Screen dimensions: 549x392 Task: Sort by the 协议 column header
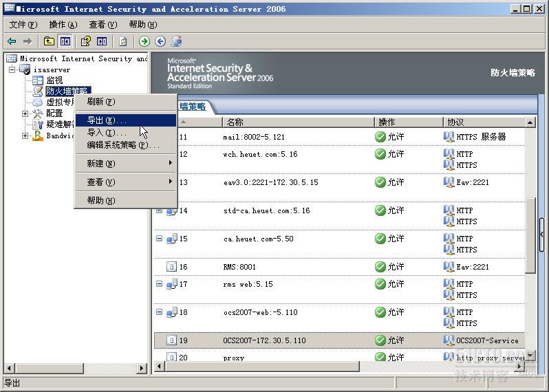click(484, 122)
